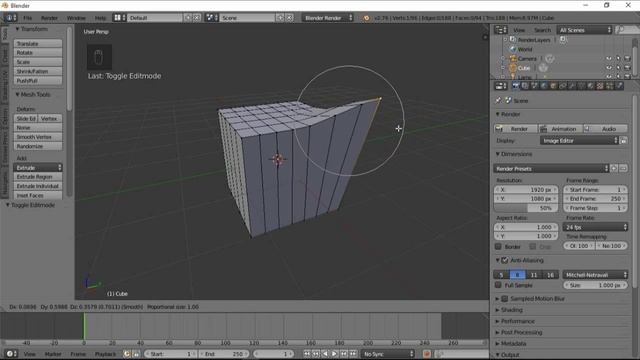This screenshot has height=360, width=640.
Task: Toggle Camera selectability arrow
Action: tap(618, 58)
